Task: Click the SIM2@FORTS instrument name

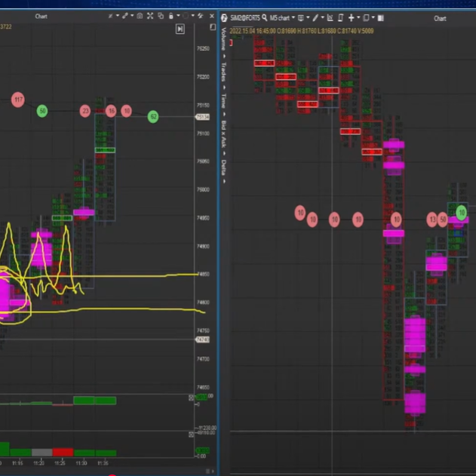Action: [244, 18]
